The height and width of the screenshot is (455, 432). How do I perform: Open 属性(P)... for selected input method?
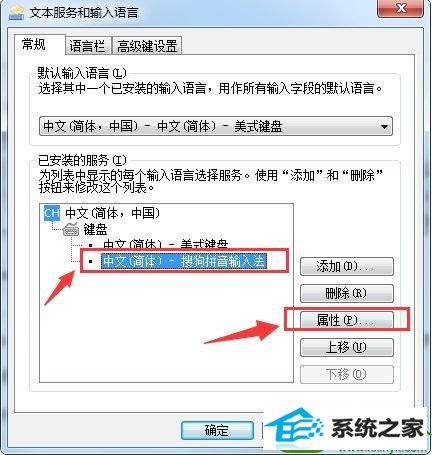click(347, 320)
